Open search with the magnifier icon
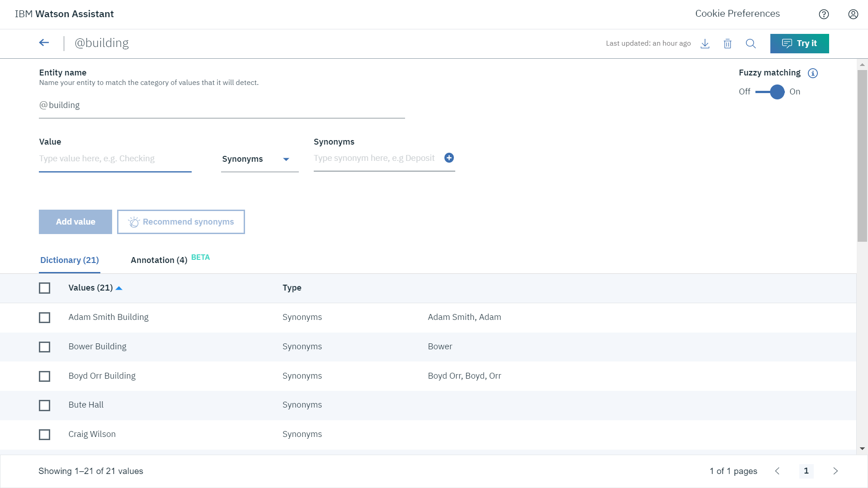The width and height of the screenshot is (868, 488). pyautogui.click(x=750, y=44)
